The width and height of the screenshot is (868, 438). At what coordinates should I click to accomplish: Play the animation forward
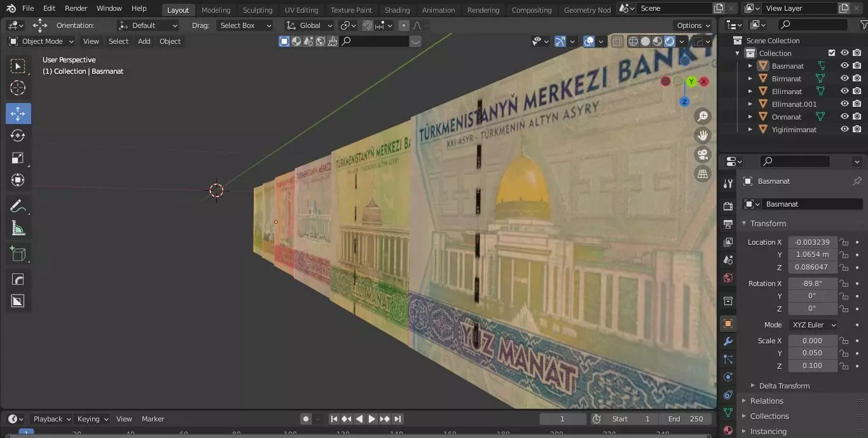[x=372, y=419]
